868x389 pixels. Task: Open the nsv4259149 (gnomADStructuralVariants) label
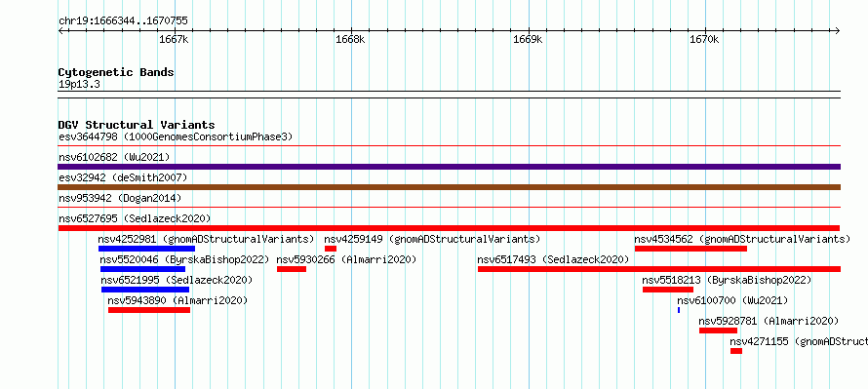(432, 239)
